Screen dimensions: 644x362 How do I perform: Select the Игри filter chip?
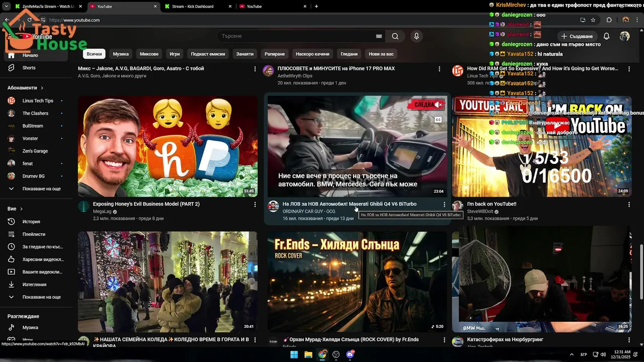[x=175, y=54]
